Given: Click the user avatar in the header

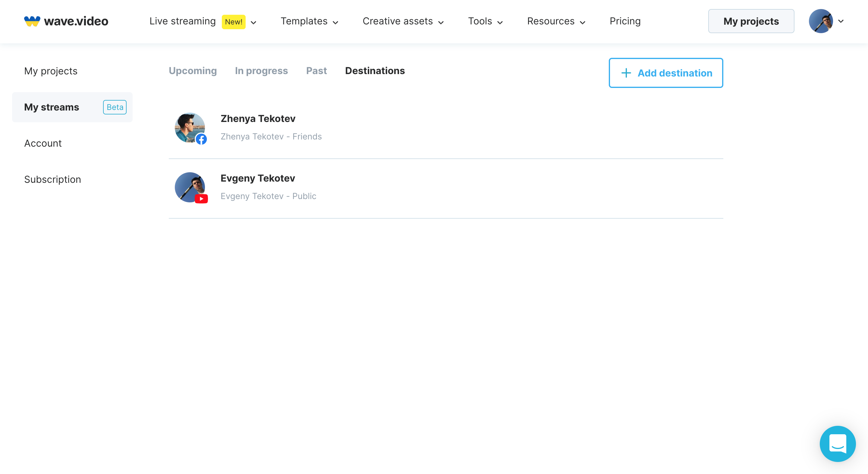Looking at the screenshot, I should [x=821, y=21].
